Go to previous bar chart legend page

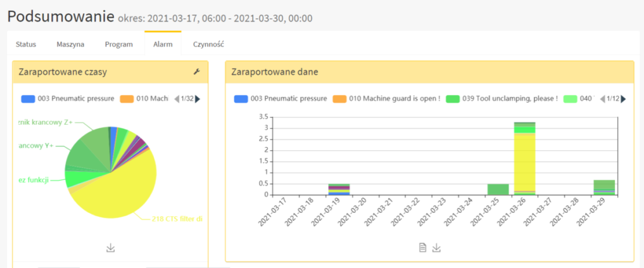click(x=602, y=99)
